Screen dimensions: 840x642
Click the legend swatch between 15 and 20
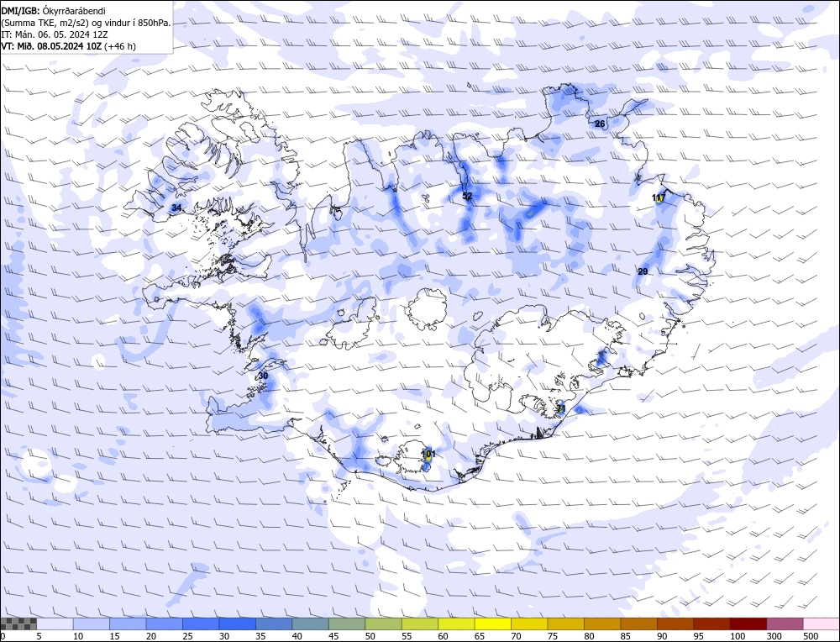click(x=128, y=624)
